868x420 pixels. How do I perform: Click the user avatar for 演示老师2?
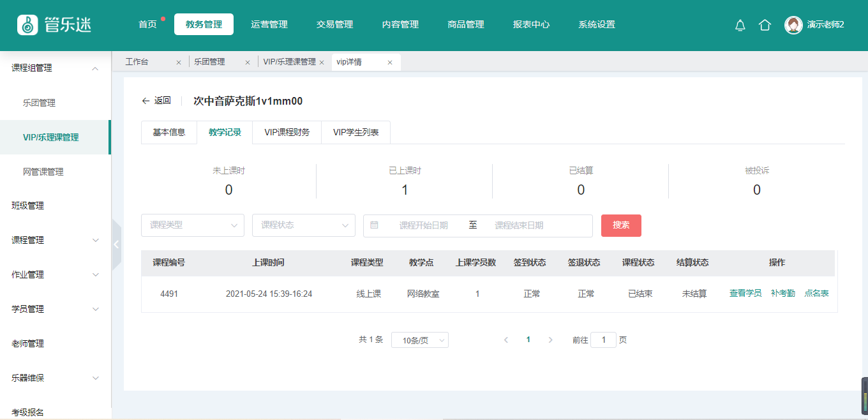coord(793,25)
